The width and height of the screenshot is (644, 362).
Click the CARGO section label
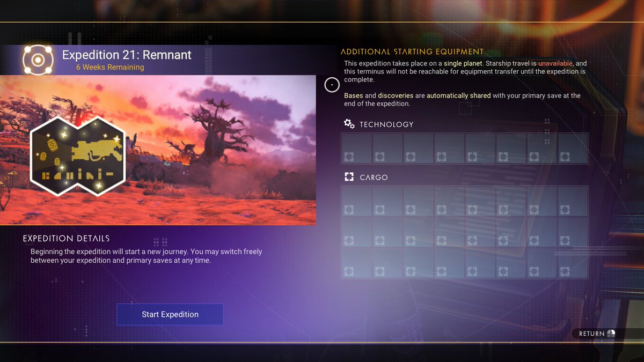(374, 178)
